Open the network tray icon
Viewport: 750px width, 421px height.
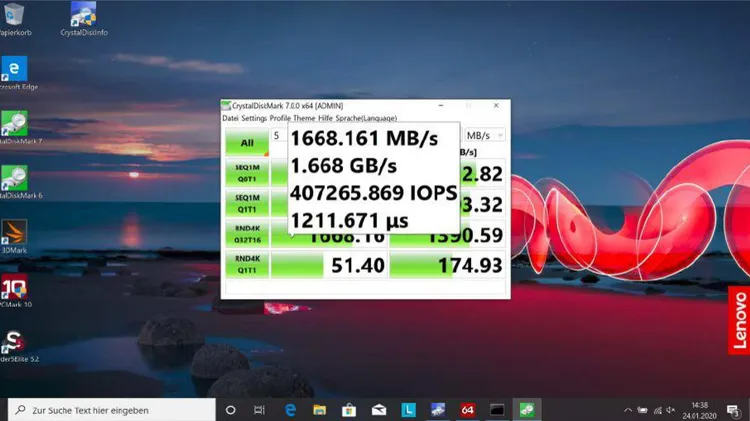coord(658,410)
